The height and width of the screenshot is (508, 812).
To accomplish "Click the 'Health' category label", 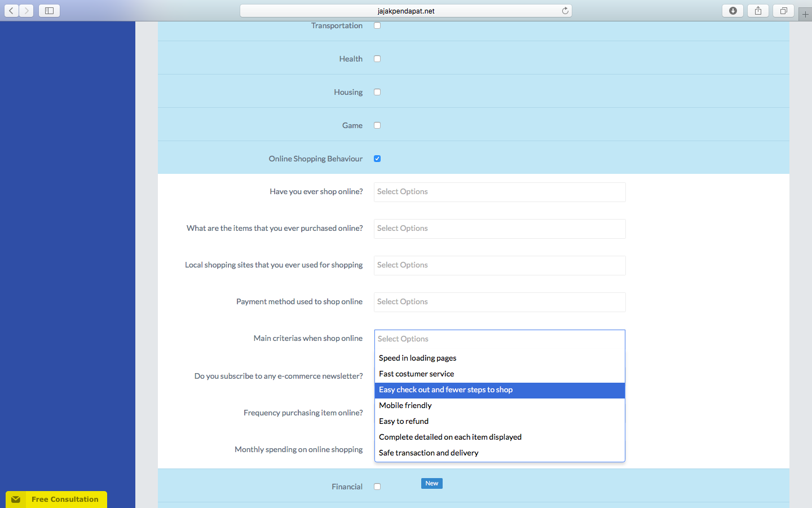I will pyautogui.click(x=351, y=59).
